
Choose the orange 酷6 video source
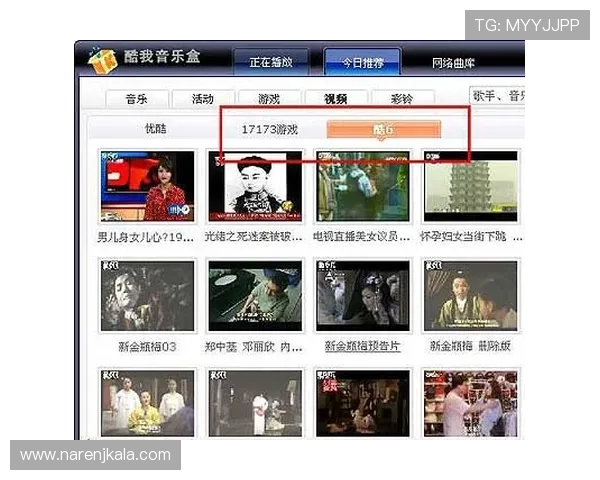[384, 129]
